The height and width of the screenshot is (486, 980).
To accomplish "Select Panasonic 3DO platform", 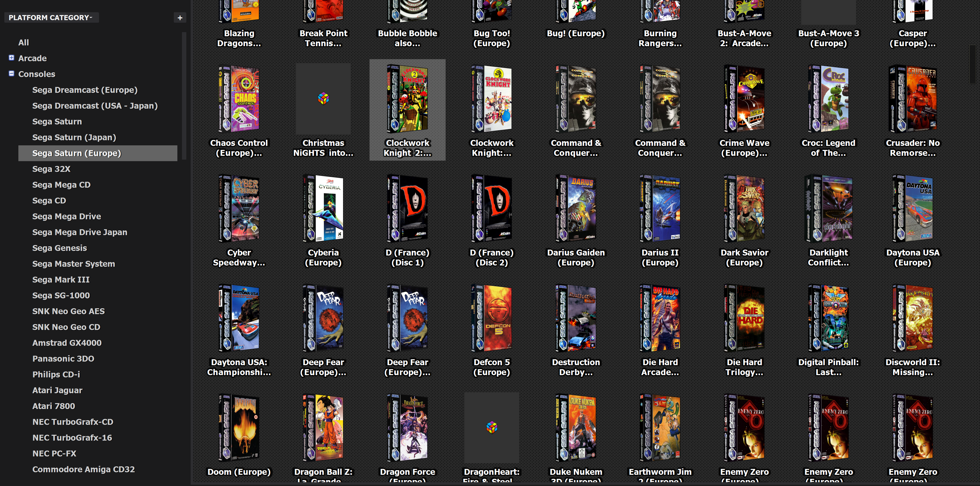I will [63, 359].
